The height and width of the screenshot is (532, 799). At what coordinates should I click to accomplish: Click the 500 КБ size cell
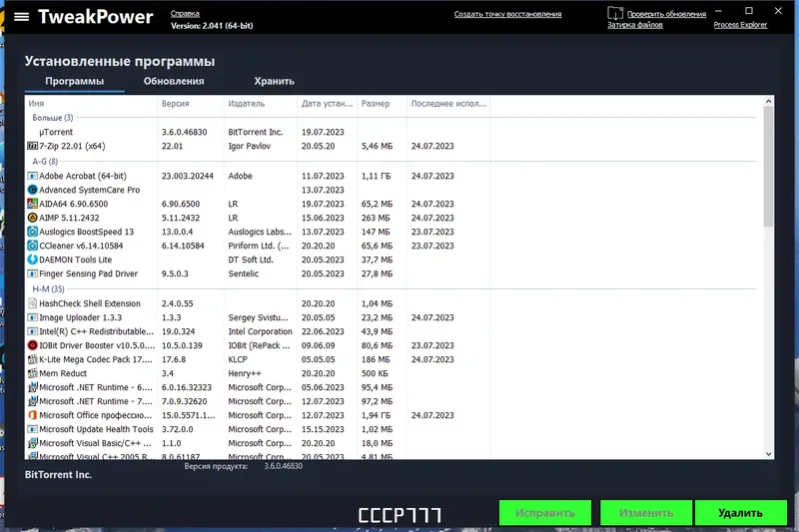click(x=375, y=373)
